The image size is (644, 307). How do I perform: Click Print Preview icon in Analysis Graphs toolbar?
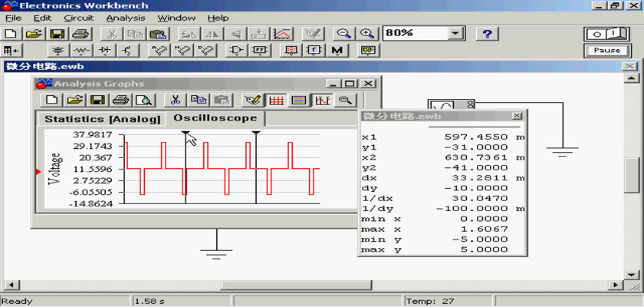143,100
